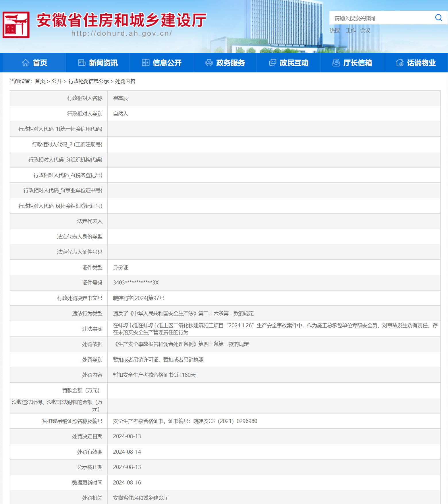Open the 首页 navigation tab

34,63
